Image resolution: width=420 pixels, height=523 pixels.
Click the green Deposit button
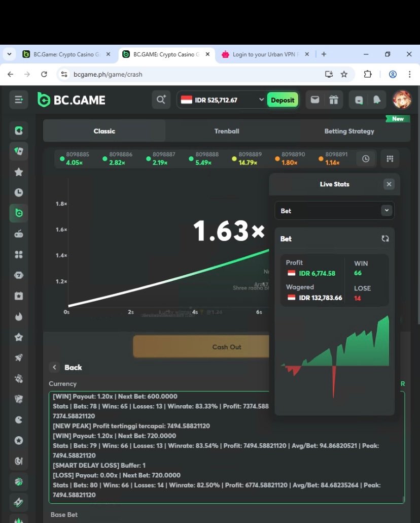pos(283,100)
